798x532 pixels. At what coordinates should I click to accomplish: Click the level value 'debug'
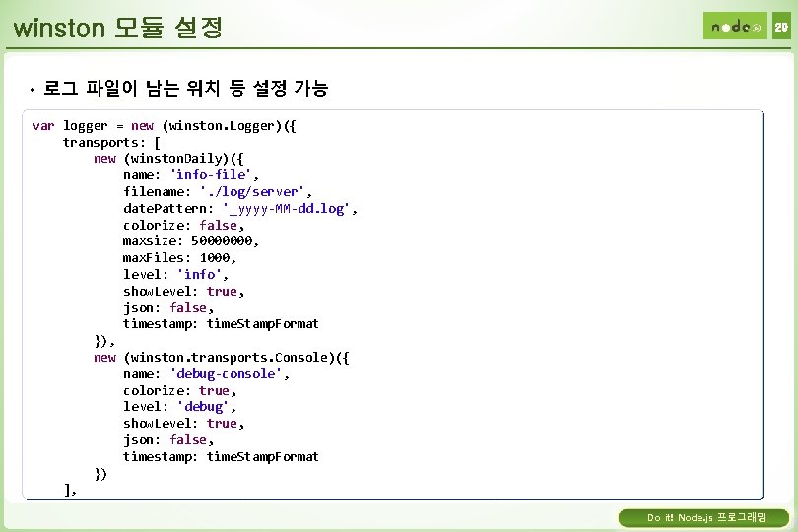[203, 407]
